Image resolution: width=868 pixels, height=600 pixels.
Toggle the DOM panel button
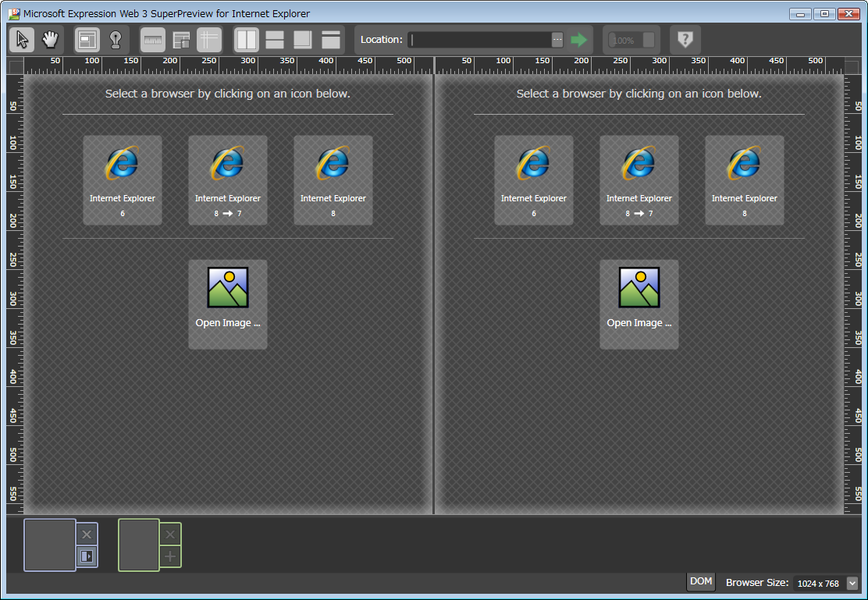coord(701,581)
